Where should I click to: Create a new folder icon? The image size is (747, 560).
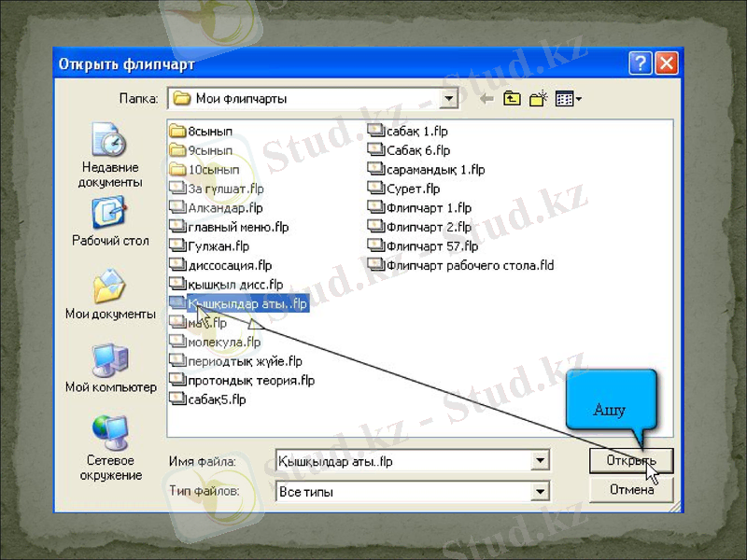[x=538, y=98]
